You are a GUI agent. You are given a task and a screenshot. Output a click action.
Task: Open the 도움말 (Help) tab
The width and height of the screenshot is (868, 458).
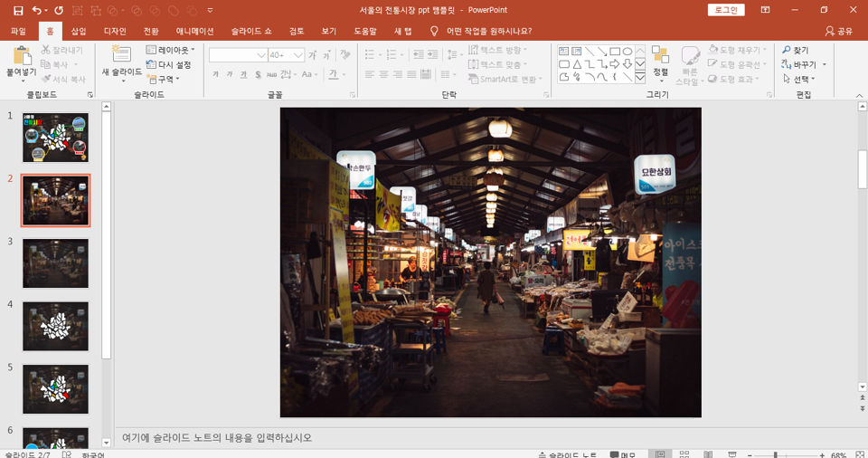pyautogui.click(x=364, y=31)
